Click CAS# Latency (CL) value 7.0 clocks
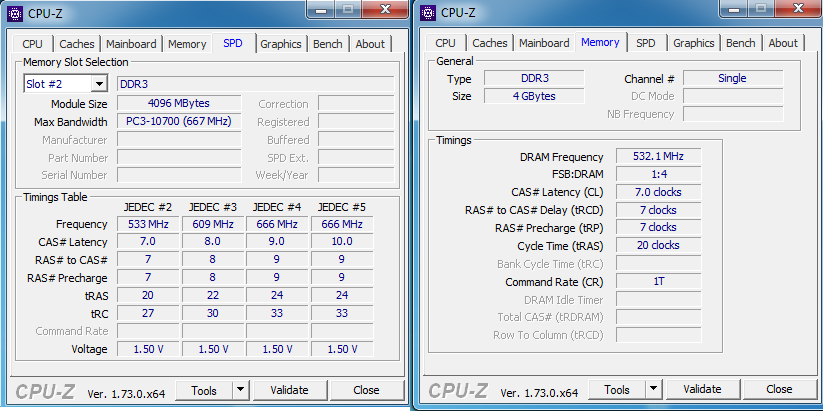The image size is (823, 412). click(x=658, y=192)
